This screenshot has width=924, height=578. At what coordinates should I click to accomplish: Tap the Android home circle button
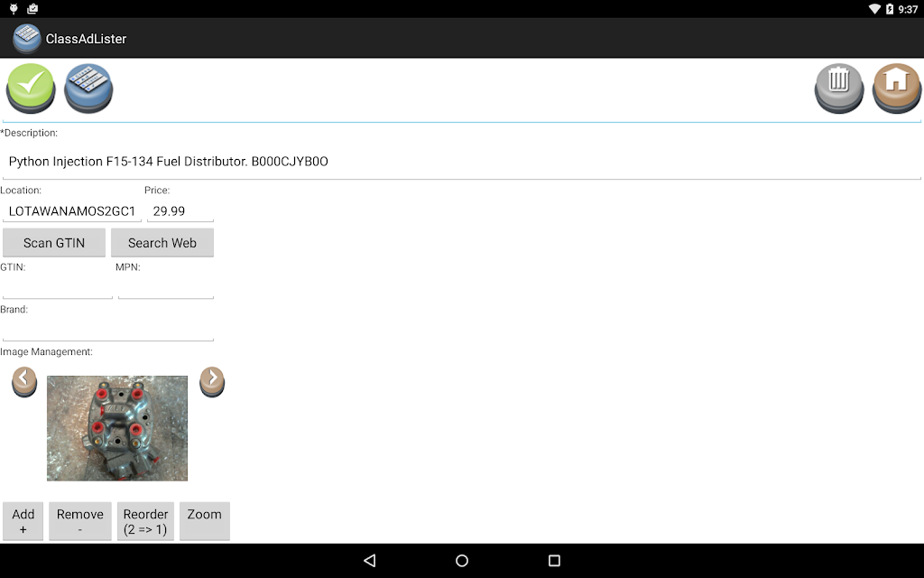pos(462,560)
